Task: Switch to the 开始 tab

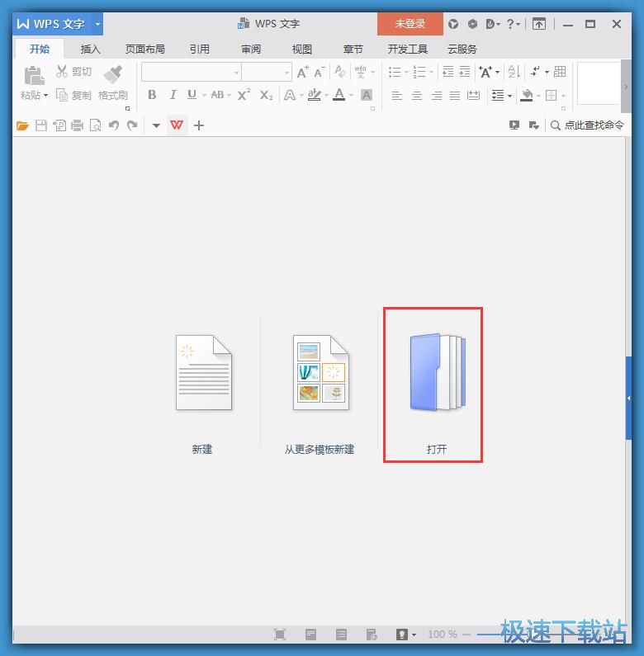Action: pyautogui.click(x=40, y=49)
